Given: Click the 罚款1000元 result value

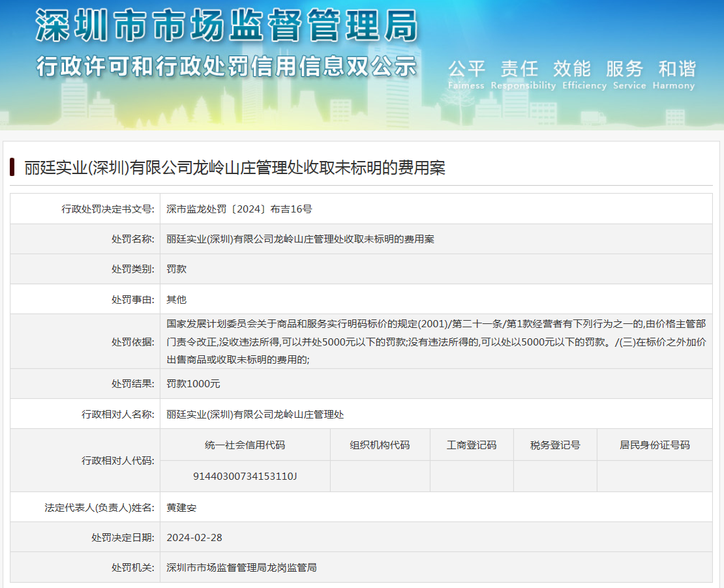Looking at the screenshot, I should click(x=193, y=383).
